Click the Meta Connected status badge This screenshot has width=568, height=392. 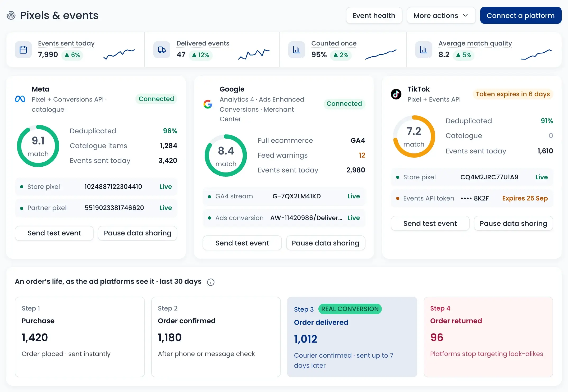(x=156, y=99)
